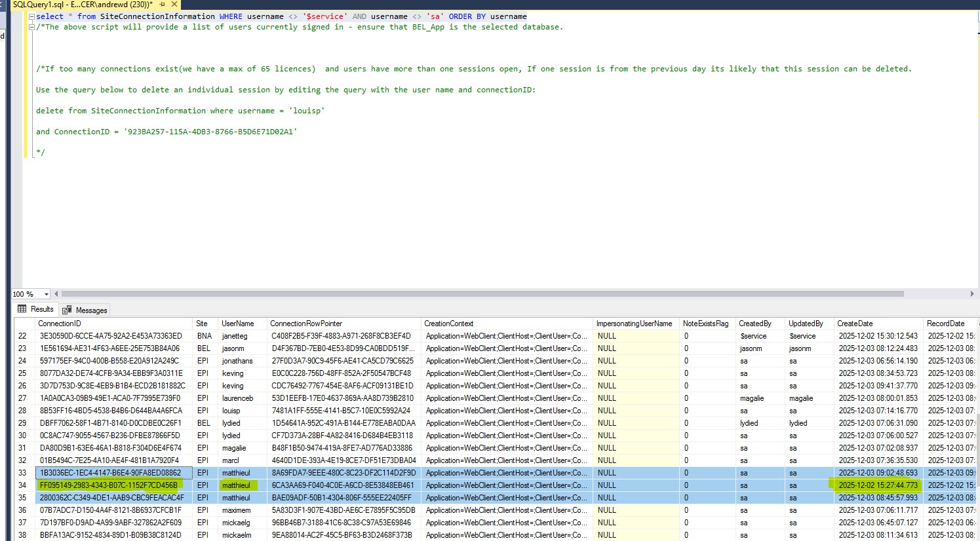Collapse the select statement outline block
The image size is (980, 541).
pyautogui.click(x=31, y=16)
